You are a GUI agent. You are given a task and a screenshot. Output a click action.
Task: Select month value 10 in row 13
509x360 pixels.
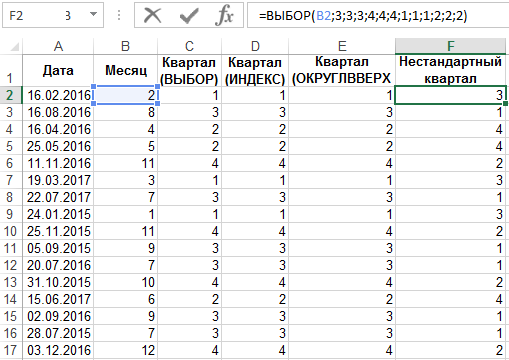point(125,282)
